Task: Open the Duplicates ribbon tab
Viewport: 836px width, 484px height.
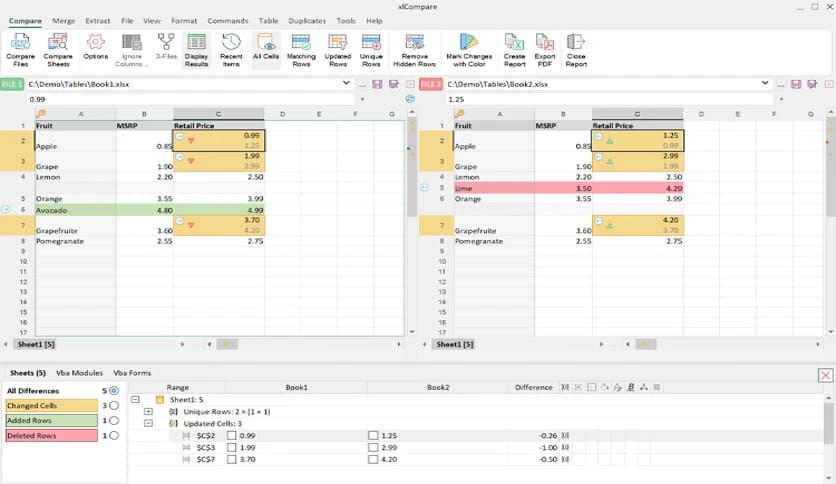Action: coord(307,21)
